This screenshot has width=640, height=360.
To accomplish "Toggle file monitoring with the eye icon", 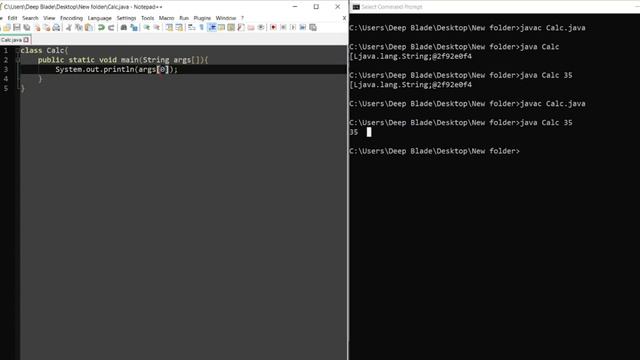I will click(x=261, y=27).
